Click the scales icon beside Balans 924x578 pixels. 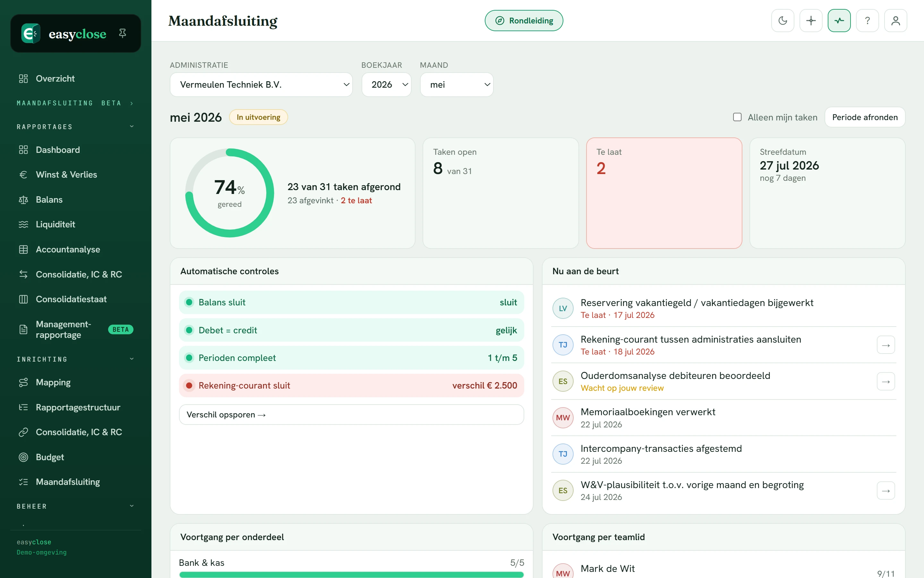23,199
